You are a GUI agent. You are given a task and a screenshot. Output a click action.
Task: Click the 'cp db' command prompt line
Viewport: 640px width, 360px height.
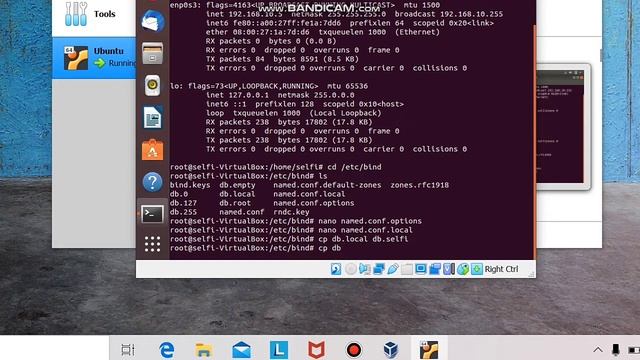[x=256, y=248]
